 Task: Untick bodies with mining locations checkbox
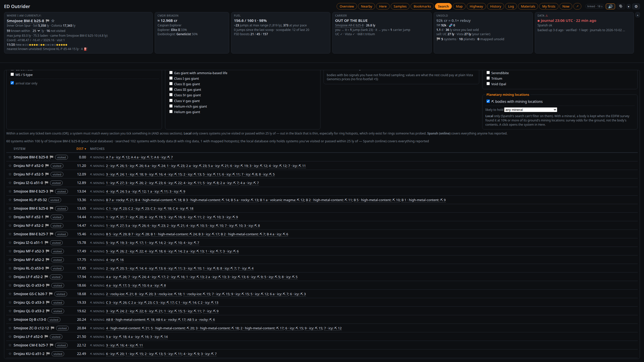(x=488, y=101)
